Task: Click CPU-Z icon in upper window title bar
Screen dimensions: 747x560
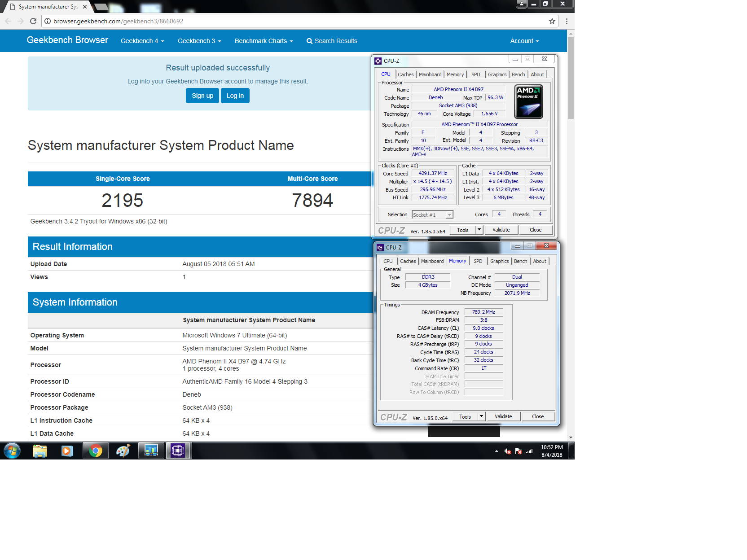Action: pyautogui.click(x=378, y=61)
